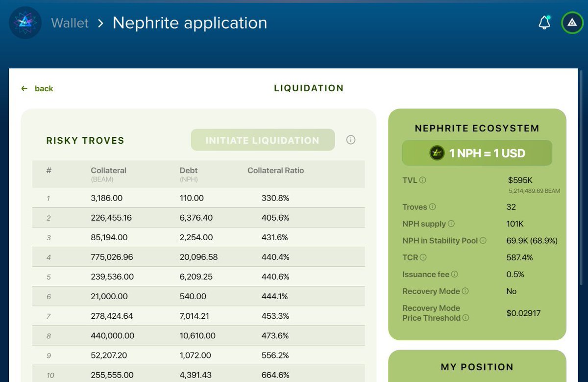Click the Nephrite application title
Image resolution: width=588 pixels, height=382 pixels.
point(190,23)
